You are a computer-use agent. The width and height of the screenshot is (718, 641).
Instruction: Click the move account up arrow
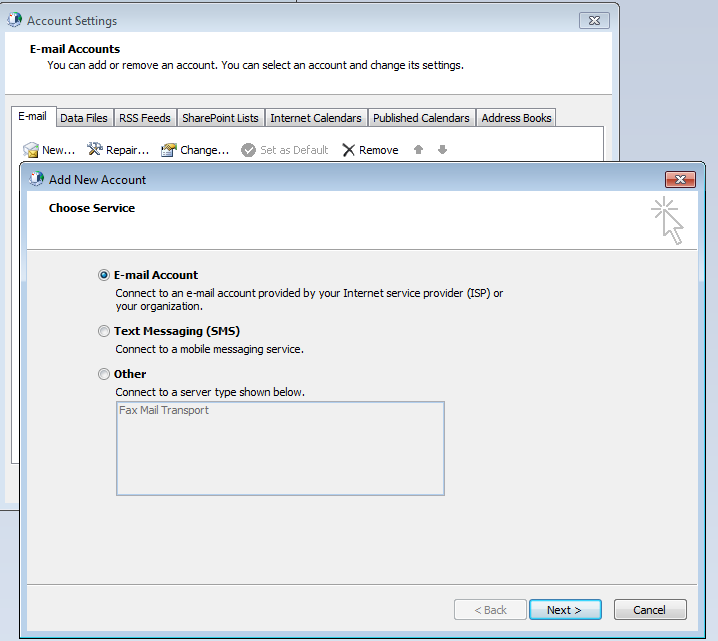point(418,150)
